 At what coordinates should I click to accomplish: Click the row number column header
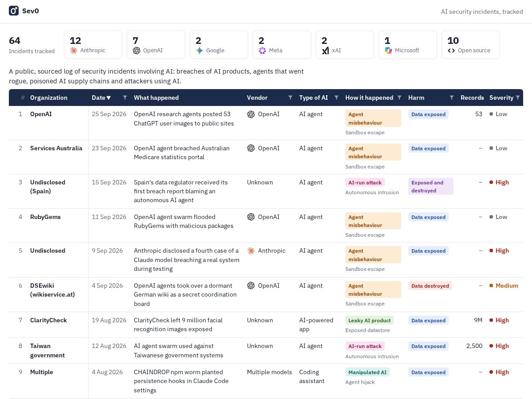point(23,98)
